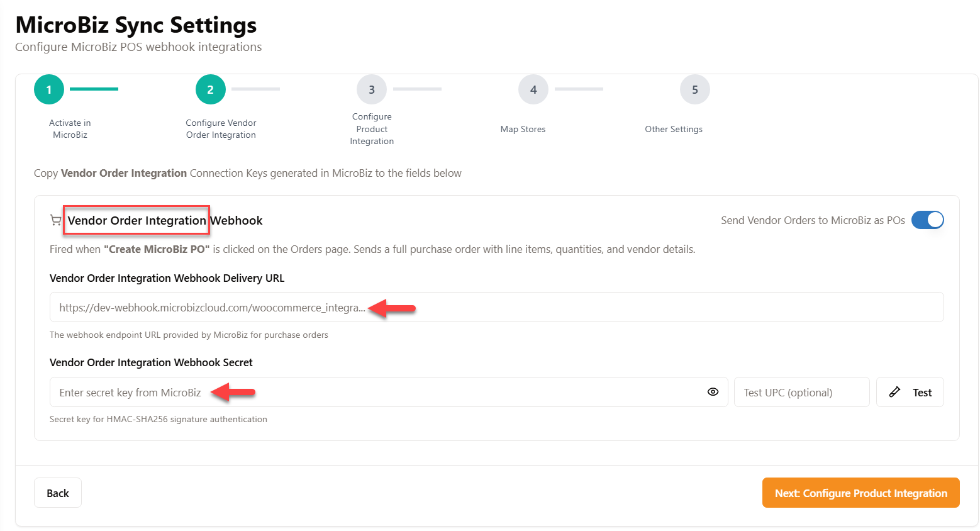Show the secret key using the eye icon
The height and width of the screenshot is (531, 980).
click(713, 392)
